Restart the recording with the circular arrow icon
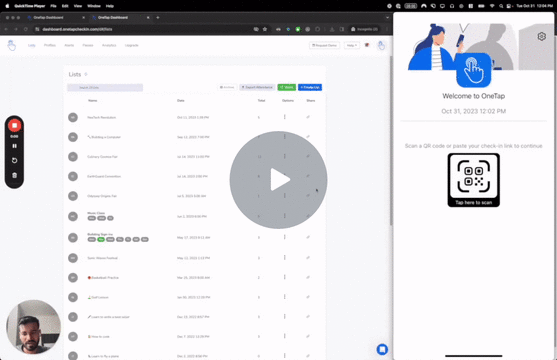This screenshot has width=557, height=360. point(14,161)
